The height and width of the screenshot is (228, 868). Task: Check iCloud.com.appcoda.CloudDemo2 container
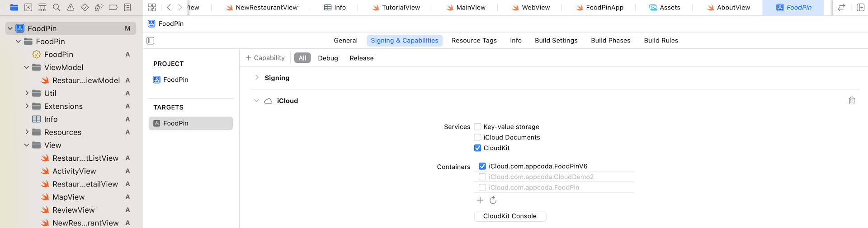[x=482, y=177]
